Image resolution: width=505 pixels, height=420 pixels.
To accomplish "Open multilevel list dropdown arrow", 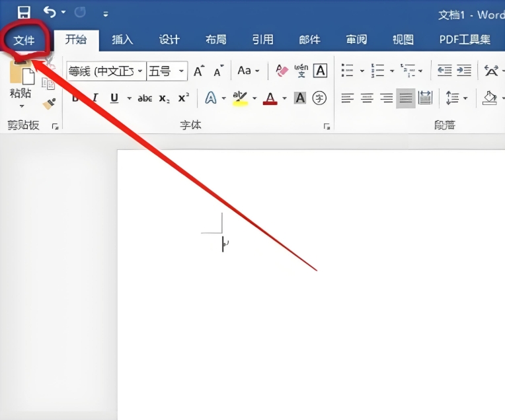I will 420,71.
